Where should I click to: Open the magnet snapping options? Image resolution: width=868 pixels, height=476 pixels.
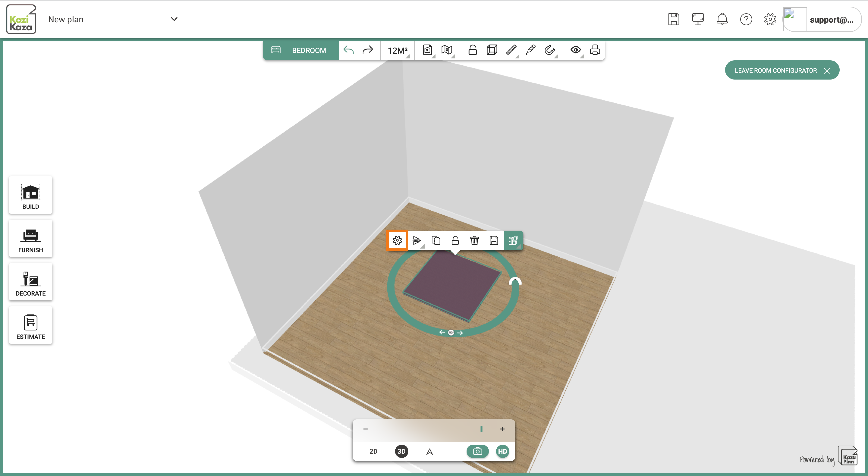550,50
